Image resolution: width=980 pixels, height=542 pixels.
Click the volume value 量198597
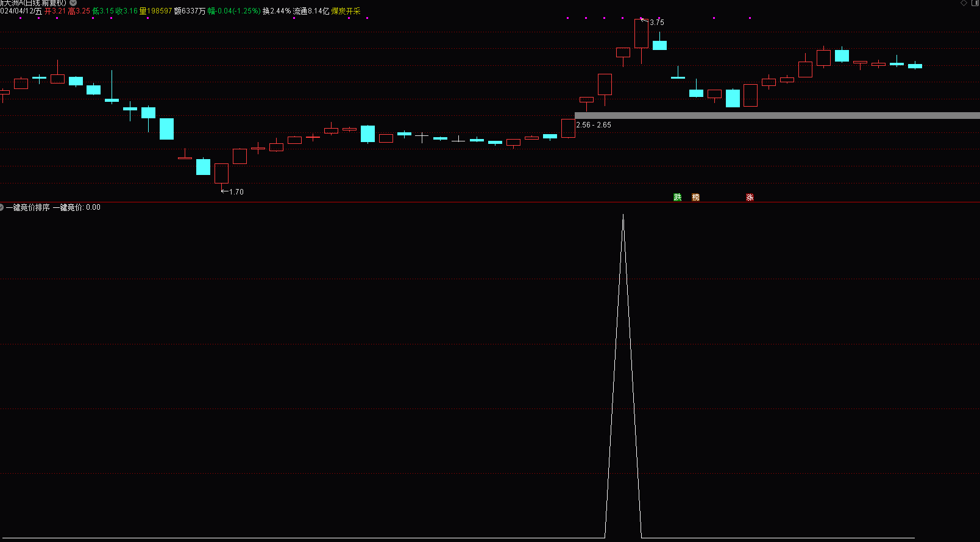156,11
